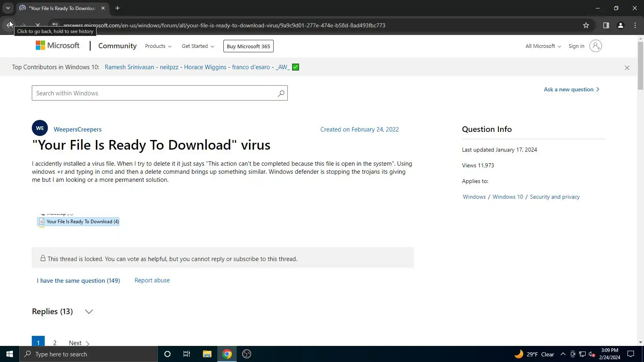
Task: Stop page loading with the X button
Action: pyautogui.click(x=38, y=25)
